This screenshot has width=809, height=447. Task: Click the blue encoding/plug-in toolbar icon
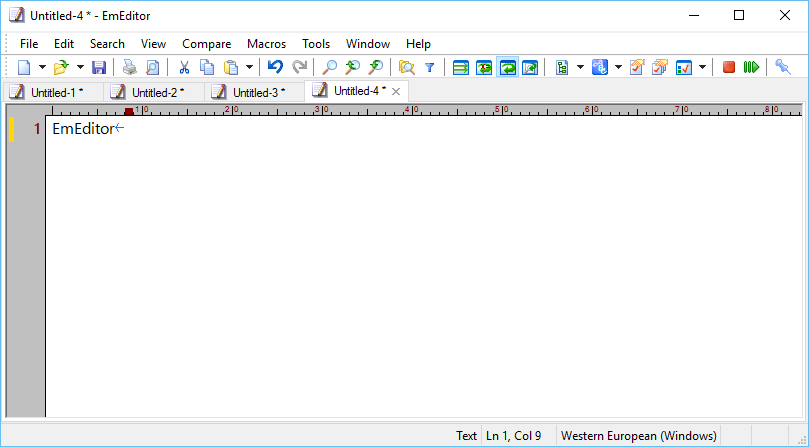(x=600, y=67)
